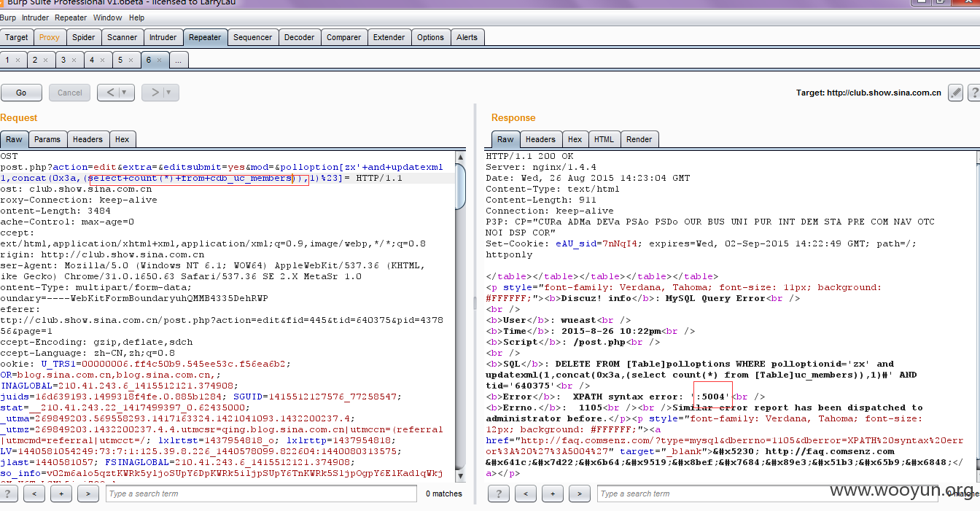Edit the target with the pencil icon
The height and width of the screenshot is (511, 980).
click(x=955, y=93)
